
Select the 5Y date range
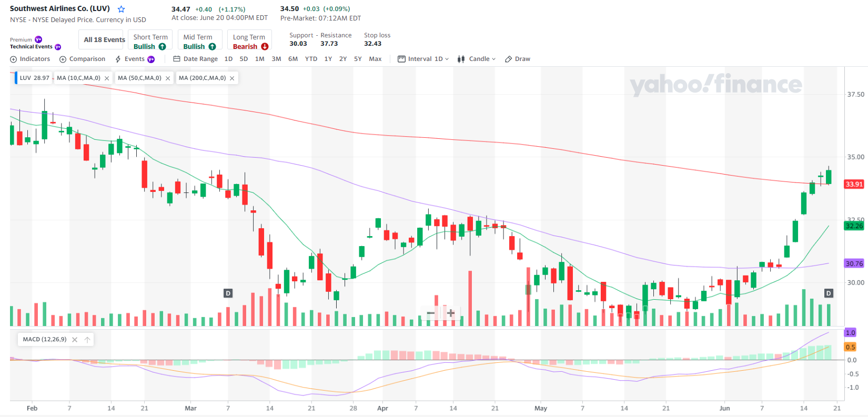358,59
